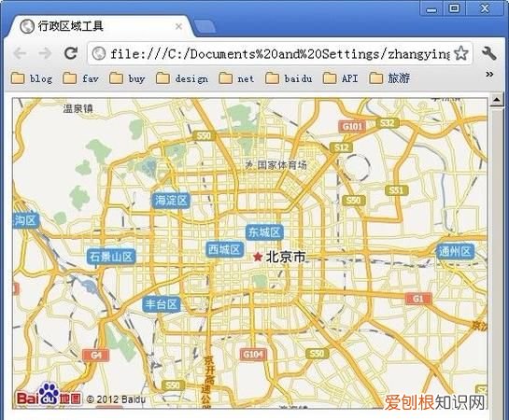Click the S32 highway shield
The width and height of the screenshot is (509, 420).
click(x=388, y=123)
